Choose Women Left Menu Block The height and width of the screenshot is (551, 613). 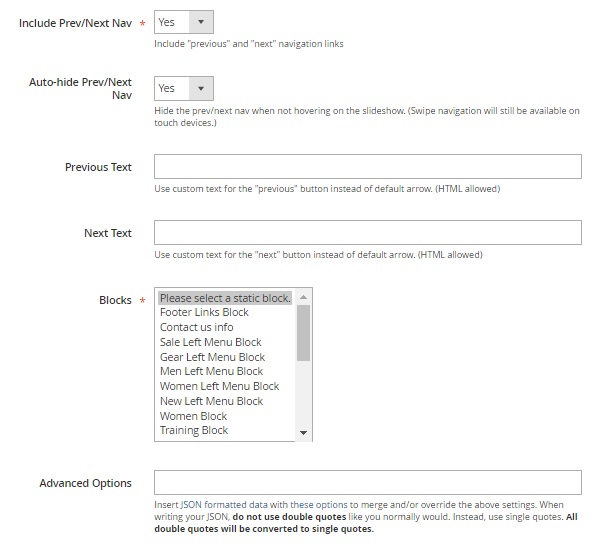coord(219,386)
